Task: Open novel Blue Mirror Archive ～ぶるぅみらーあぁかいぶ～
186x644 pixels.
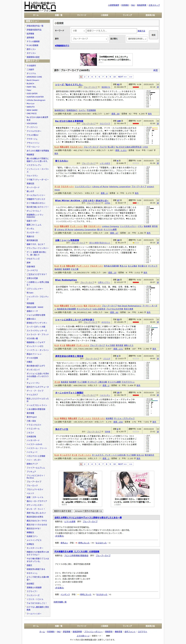Action: 82,200
